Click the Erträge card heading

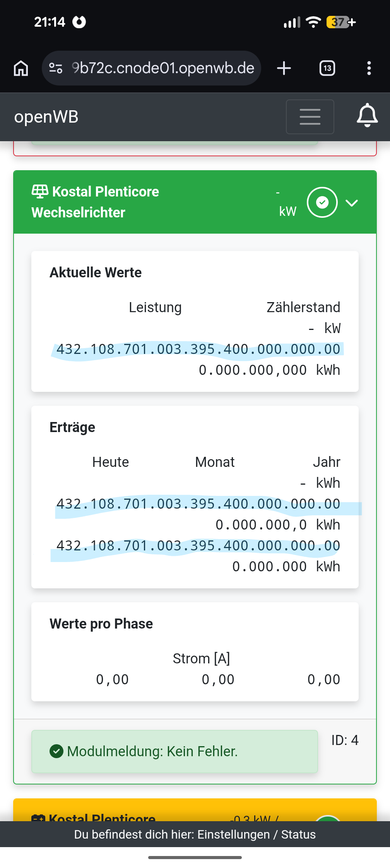pos(72,427)
